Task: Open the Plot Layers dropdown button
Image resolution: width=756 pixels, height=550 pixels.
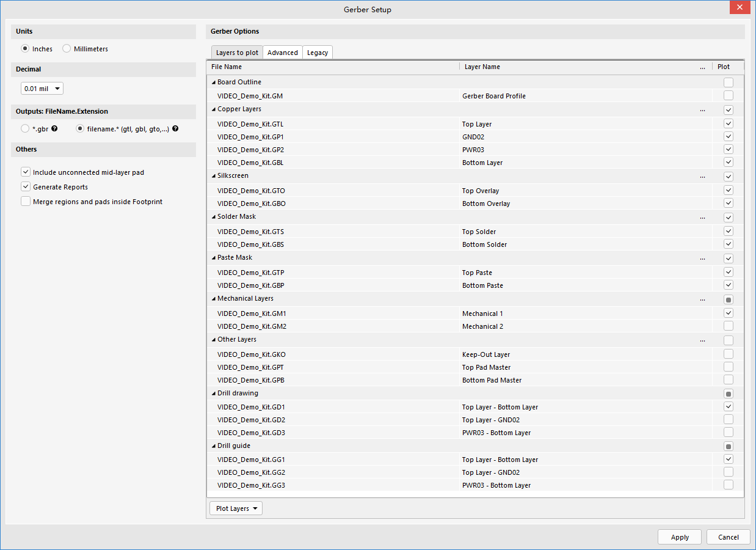Action: (236, 508)
